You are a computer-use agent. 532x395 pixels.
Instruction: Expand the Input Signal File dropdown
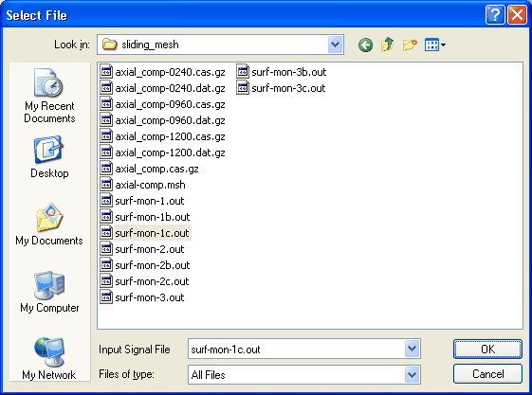[x=412, y=349]
